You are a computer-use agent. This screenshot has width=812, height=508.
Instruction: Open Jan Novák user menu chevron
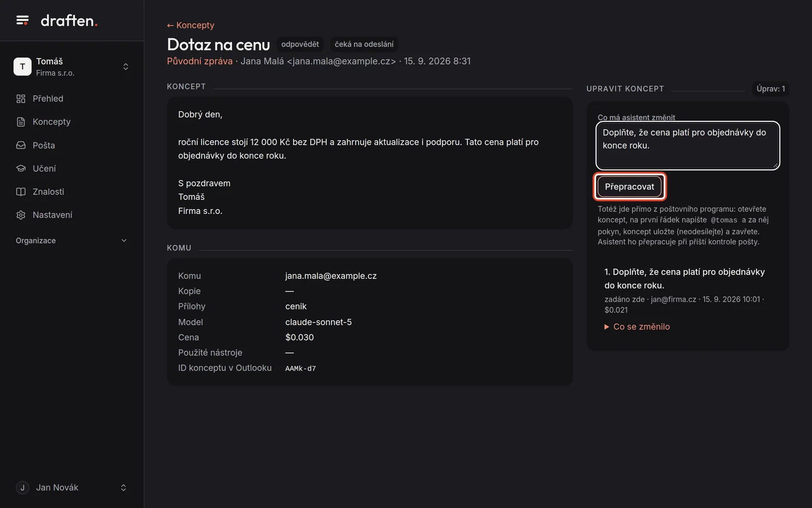(123, 488)
